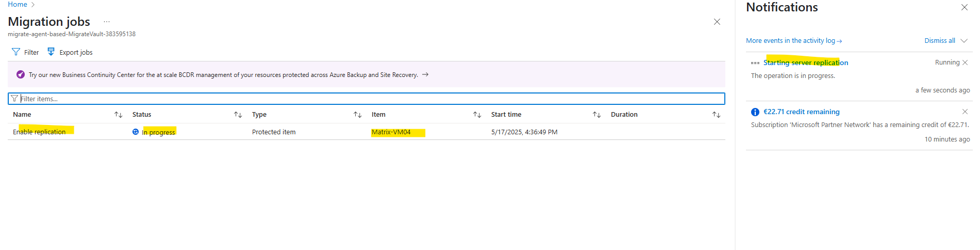The width and height of the screenshot is (980, 250).
Task: Follow the arrow after Site Recovery banner
Action: pos(425,74)
